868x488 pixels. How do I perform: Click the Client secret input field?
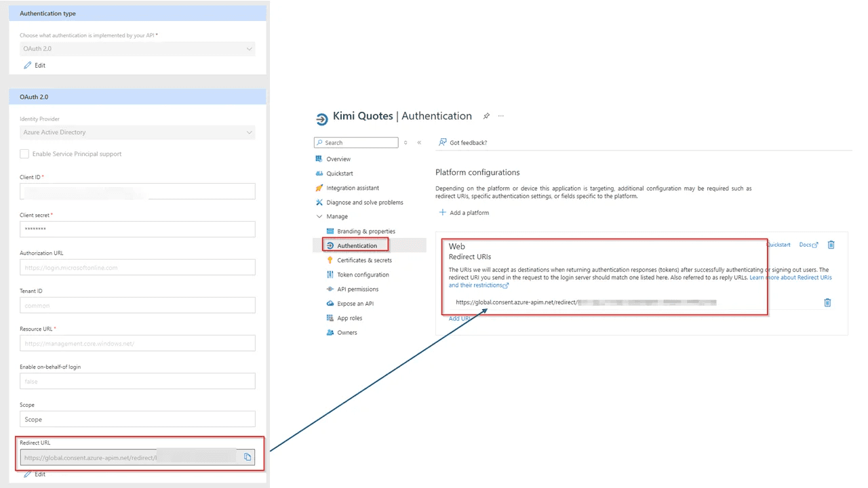tap(138, 229)
